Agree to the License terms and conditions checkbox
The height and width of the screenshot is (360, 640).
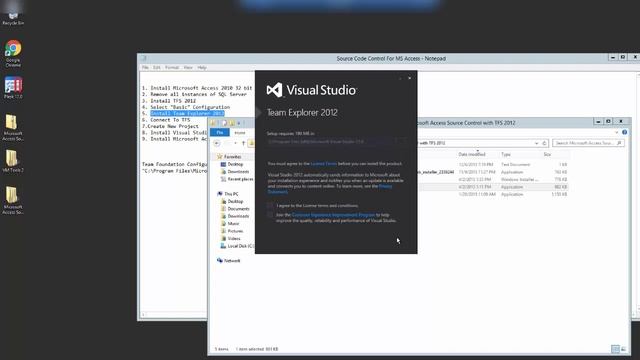click(x=270, y=205)
